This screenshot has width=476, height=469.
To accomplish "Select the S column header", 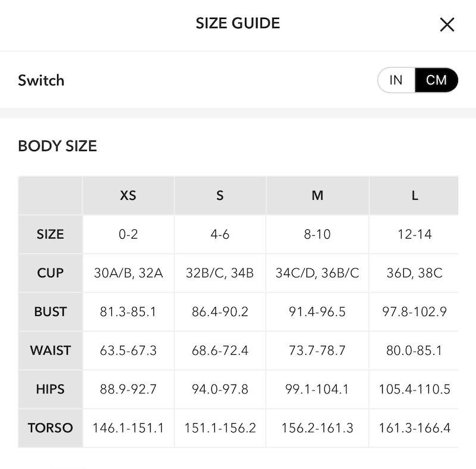I will [220, 195].
